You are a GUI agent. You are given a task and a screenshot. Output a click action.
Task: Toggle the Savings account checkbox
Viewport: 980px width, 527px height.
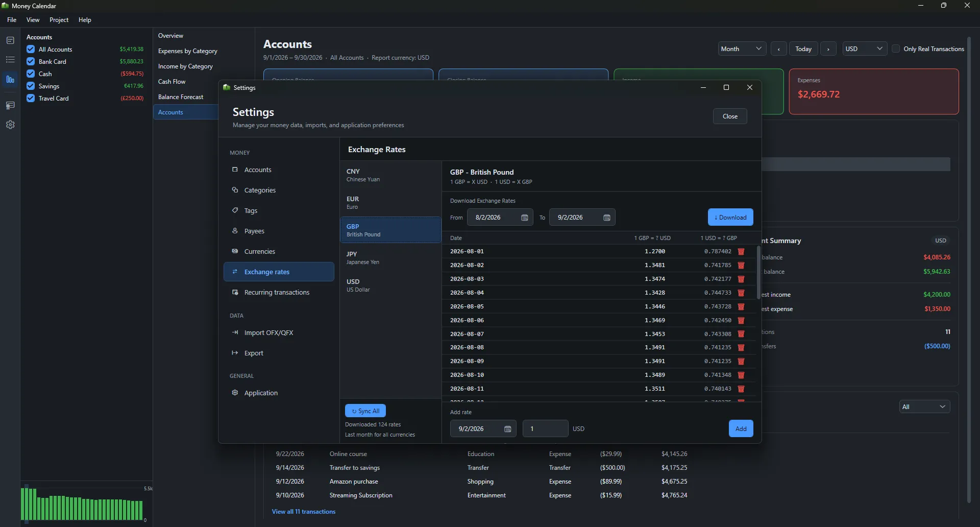coord(31,86)
